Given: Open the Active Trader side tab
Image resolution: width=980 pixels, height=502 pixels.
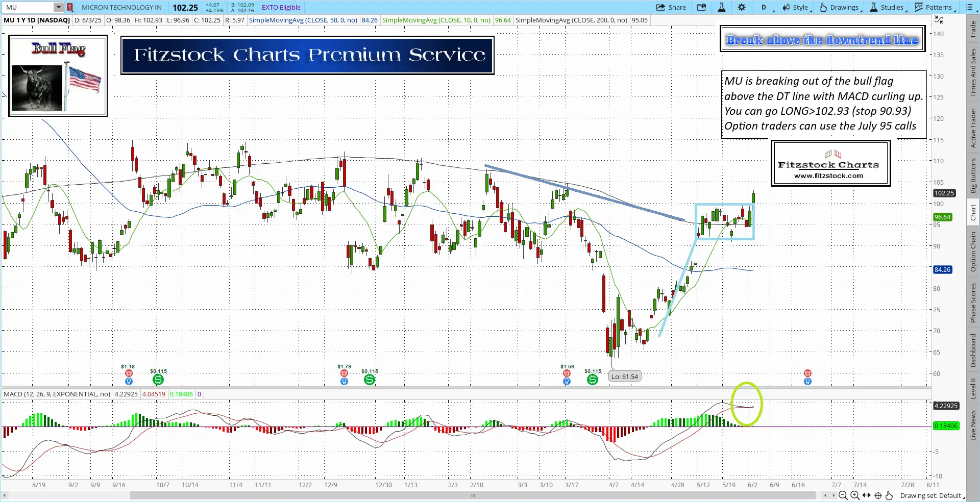Looking at the screenshot, I should pos(973,128).
